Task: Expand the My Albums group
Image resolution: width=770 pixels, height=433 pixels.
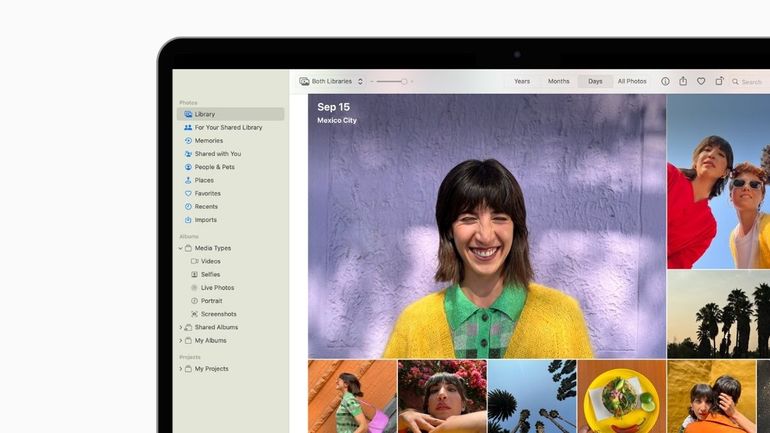Action: pos(181,341)
